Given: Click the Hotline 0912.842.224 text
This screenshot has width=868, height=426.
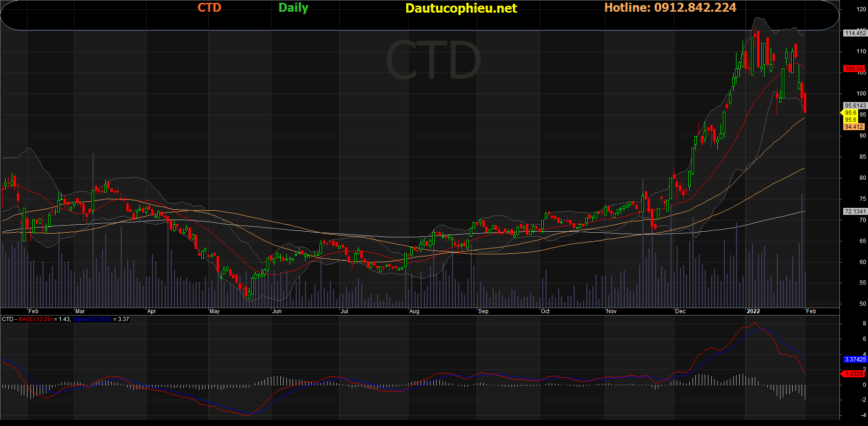Looking at the screenshot, I should (670, 7).
